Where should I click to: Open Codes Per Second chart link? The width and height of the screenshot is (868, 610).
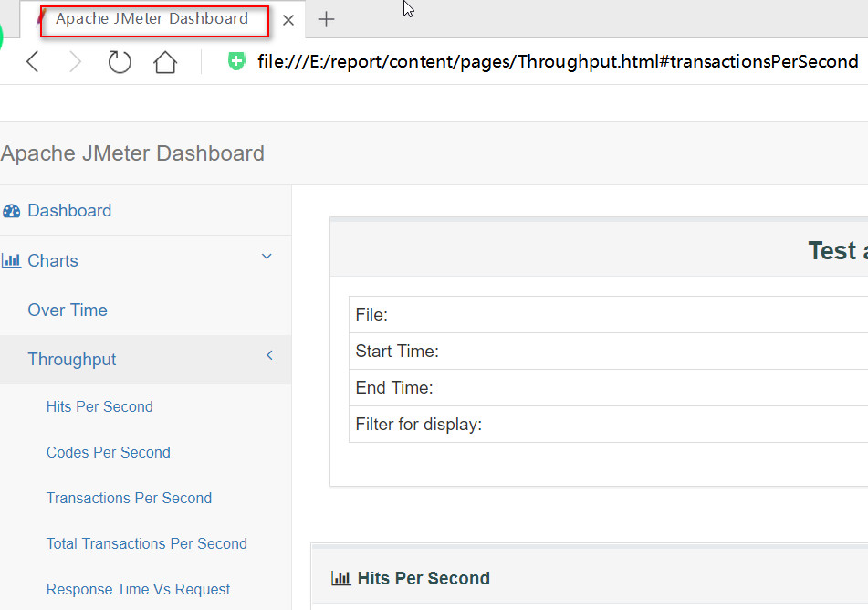click(x=109, y=452)
